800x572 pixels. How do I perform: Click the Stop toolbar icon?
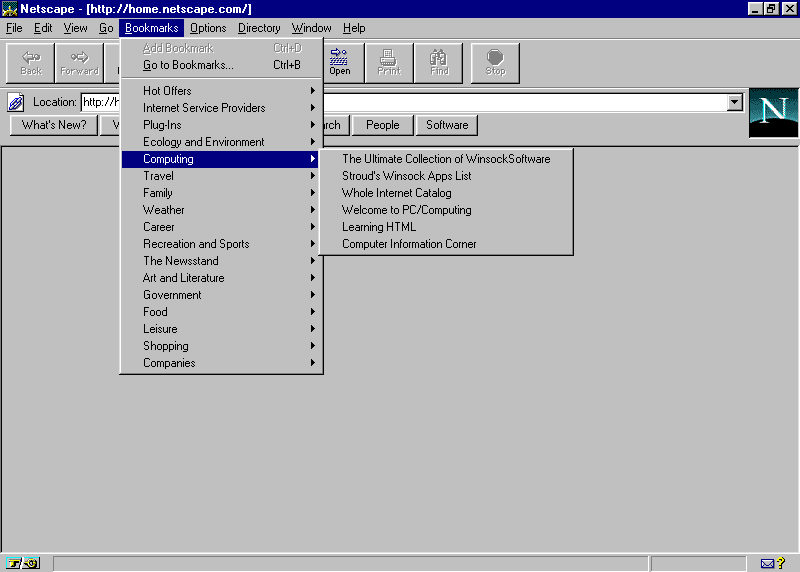495,63
